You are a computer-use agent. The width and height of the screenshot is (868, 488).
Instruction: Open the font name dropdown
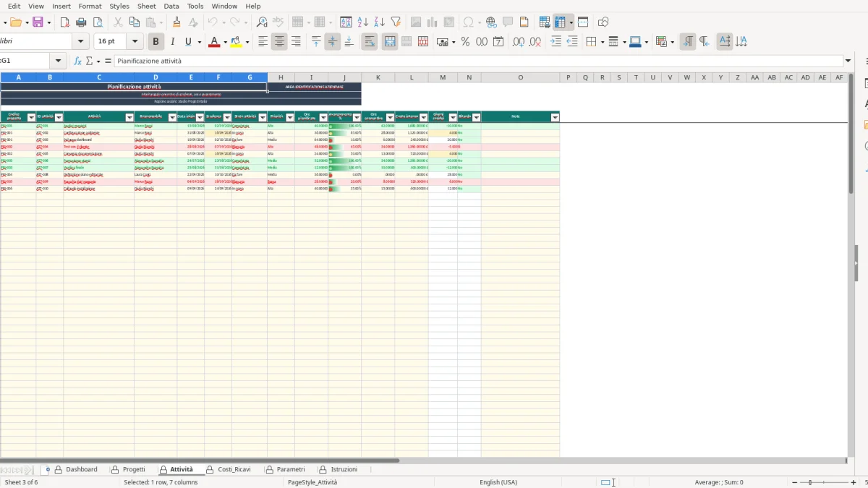(80, 42)
